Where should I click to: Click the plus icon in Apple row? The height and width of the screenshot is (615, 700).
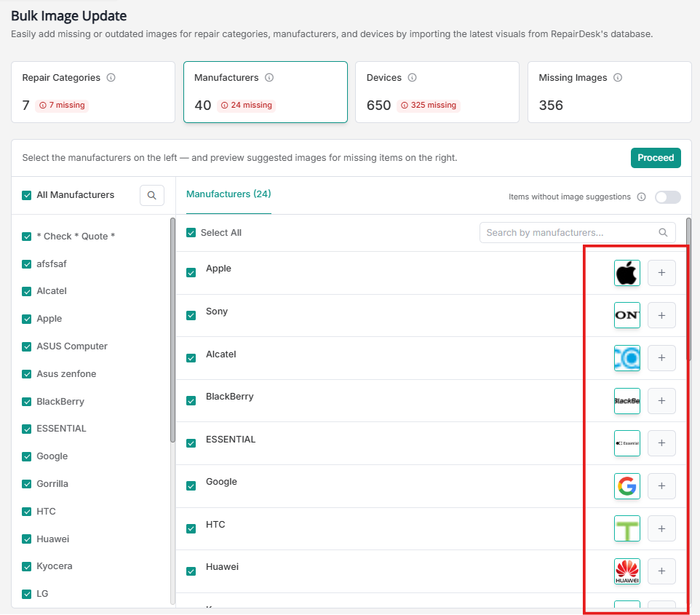[x=661, y=273]
